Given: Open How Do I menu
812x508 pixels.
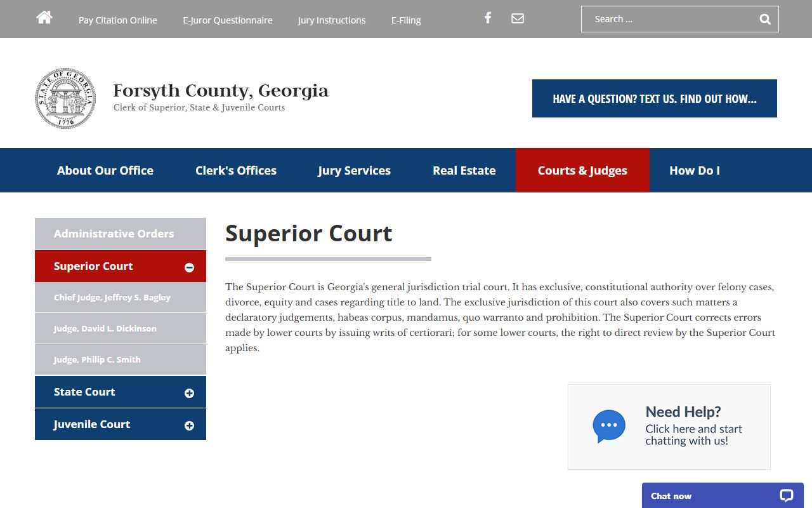Looking at the screenshot, I should tap(695, 170).
